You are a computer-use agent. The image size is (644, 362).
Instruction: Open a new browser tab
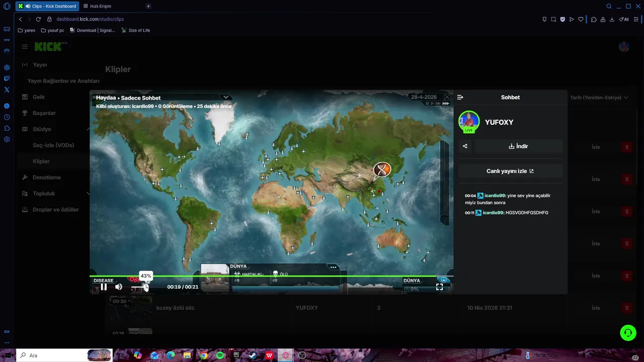[x=148, y=6]
